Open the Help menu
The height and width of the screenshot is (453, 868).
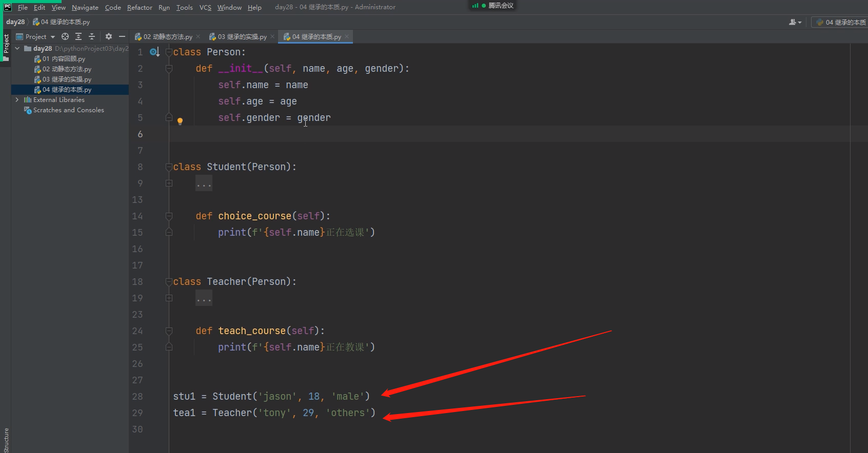(254, 7)
